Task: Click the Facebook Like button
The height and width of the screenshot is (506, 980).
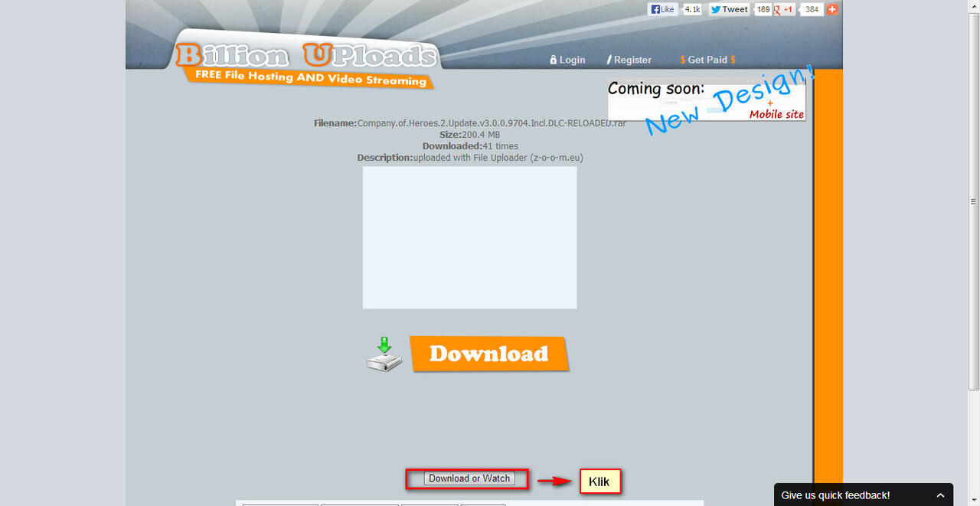Action: click(x=663, y=9)
